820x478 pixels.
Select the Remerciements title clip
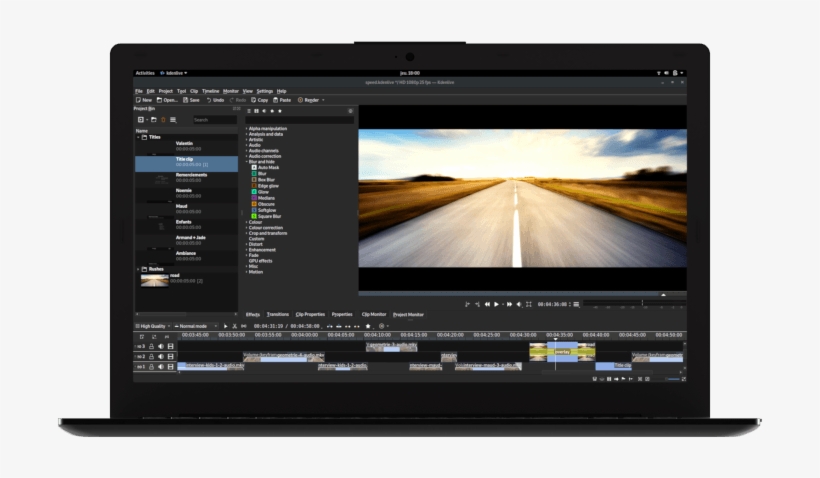pos(186,177)
